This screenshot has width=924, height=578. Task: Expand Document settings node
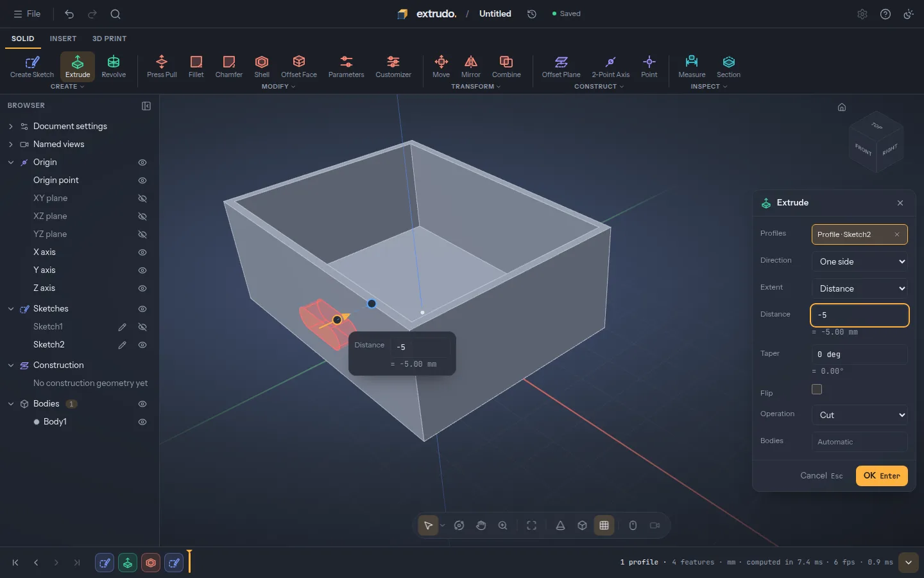11,127
